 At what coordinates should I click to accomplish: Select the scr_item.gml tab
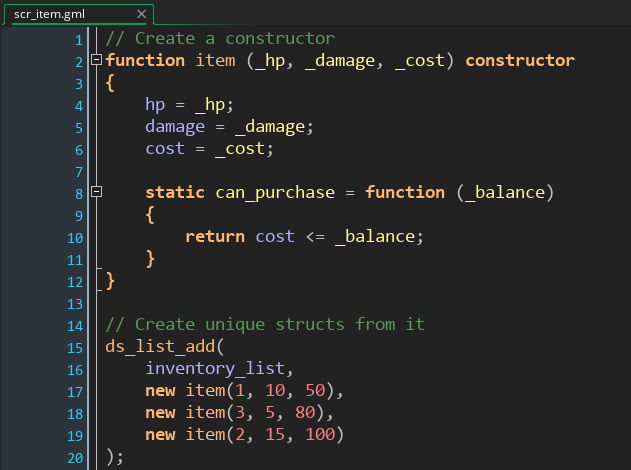(78, 14)
